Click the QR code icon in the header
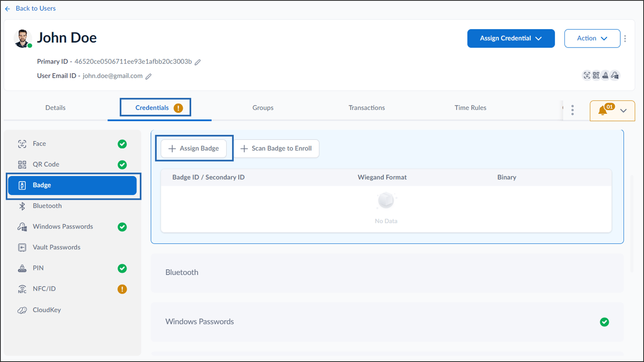Screen dimensions: 644x362 coord(596,75)
